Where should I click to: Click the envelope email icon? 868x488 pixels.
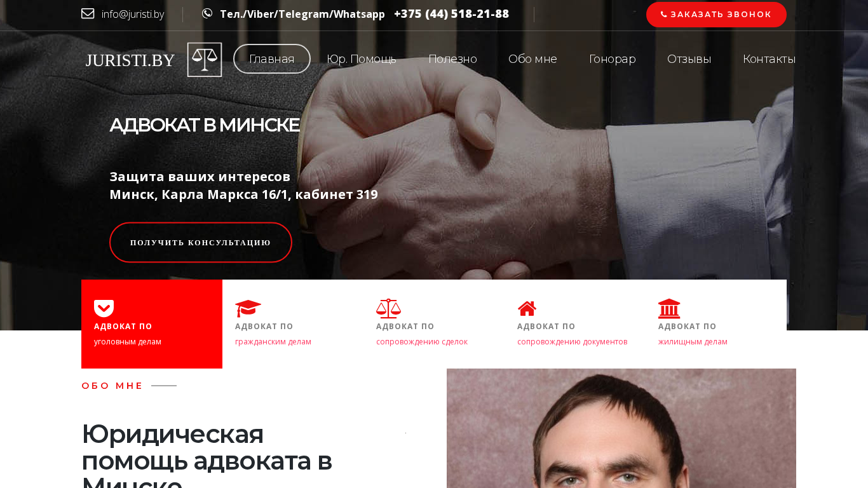click(x=88, y=13)
